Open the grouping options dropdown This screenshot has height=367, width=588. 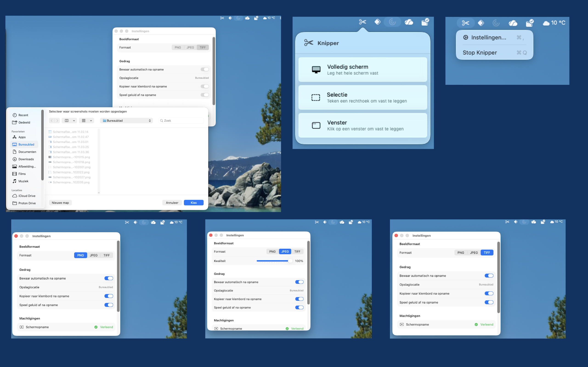point(87,120)
